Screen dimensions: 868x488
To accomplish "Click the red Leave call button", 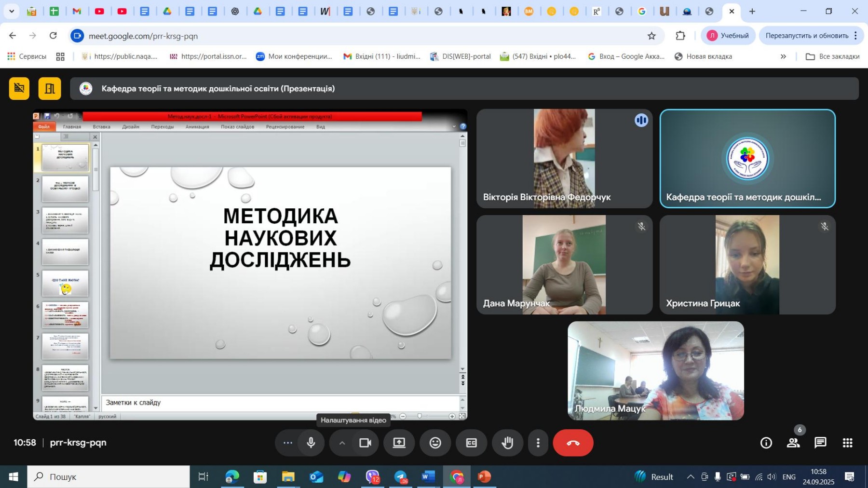I will point(573,443).
